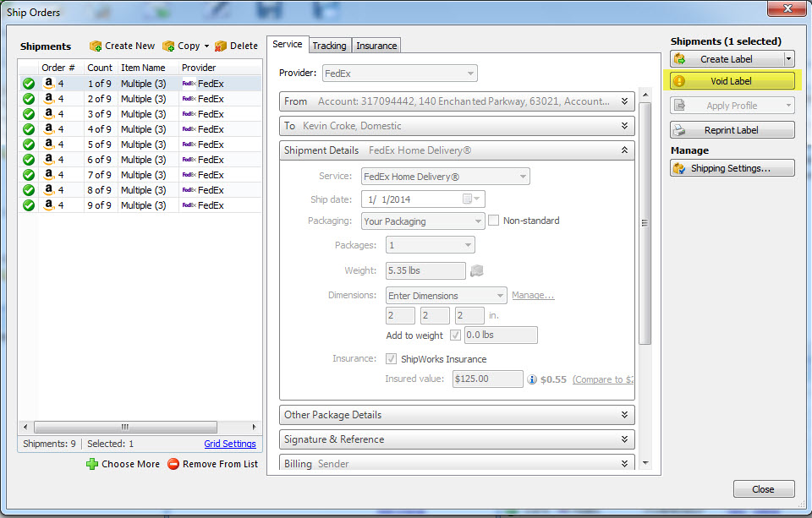The height and width of the screenshot is (518, 812).
Task: Open the Packages count dropdown
Action: tap(430, 245)
